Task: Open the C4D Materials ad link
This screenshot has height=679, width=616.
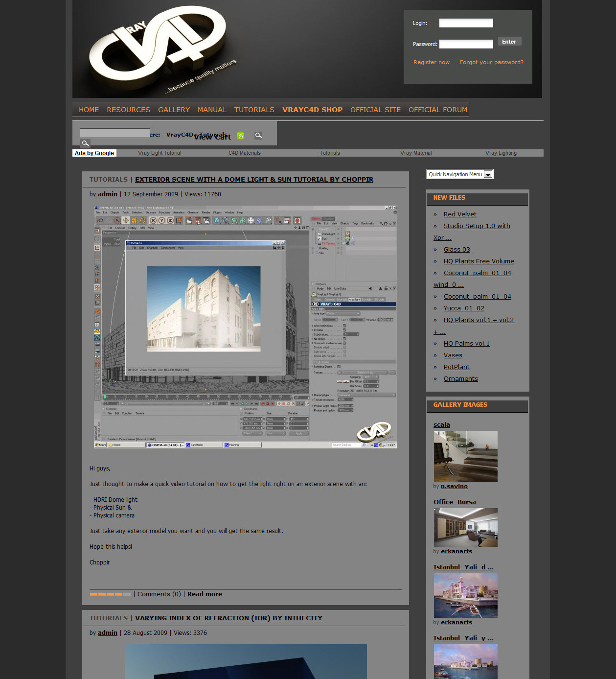Action: click(x=245, y=153)
